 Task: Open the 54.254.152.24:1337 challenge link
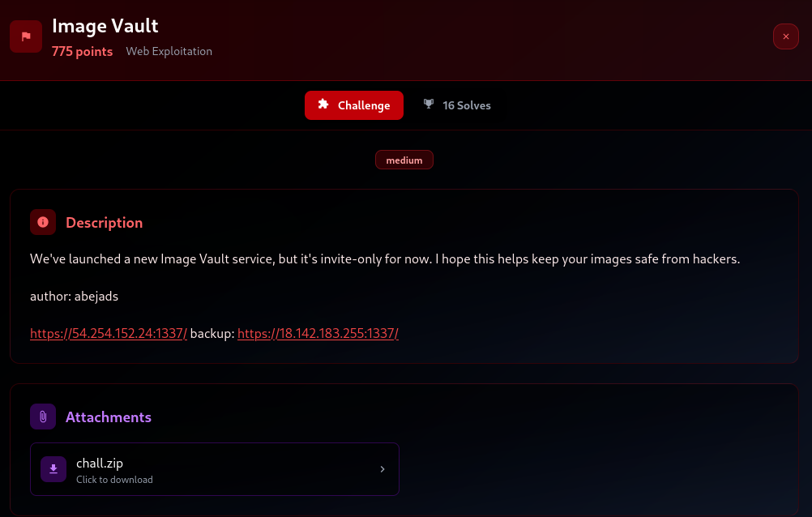[109, 333]
